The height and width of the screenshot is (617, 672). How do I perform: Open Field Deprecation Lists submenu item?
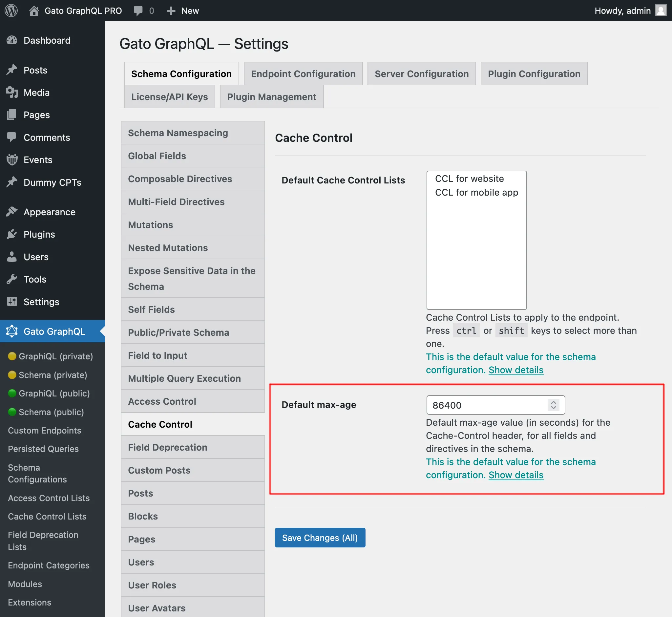coord(43,541)
